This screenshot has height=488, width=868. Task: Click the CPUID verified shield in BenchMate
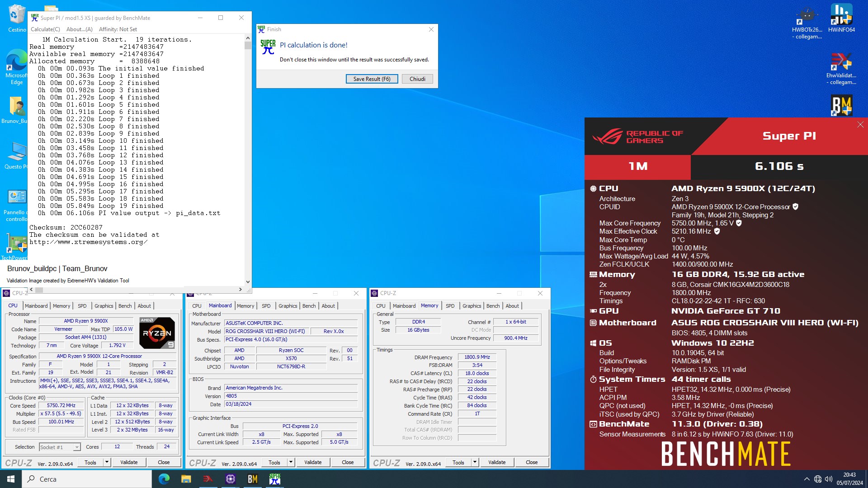[x=795, y=207]
